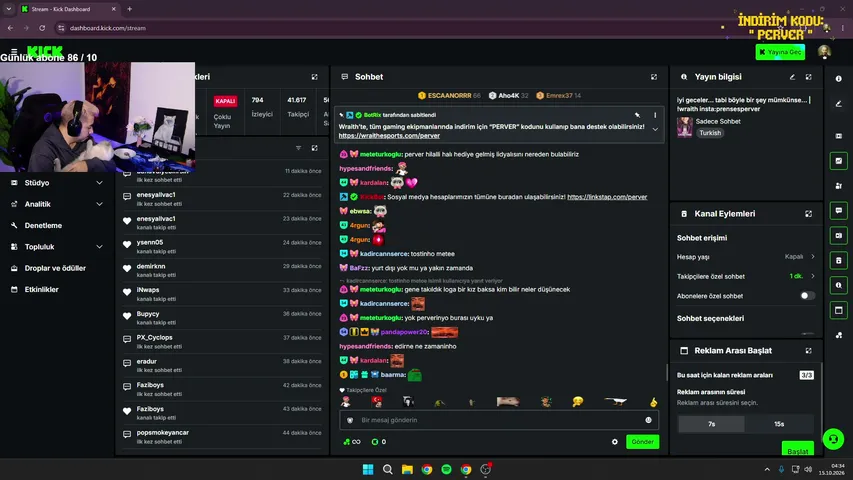Open Takipçilere özel sohbet duration arrow
The height and width of the screenshot is (480, 853).
813,276
